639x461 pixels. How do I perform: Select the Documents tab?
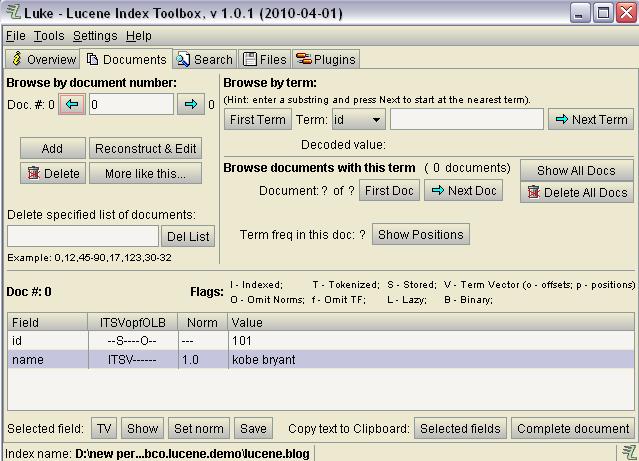coord(126,60)
